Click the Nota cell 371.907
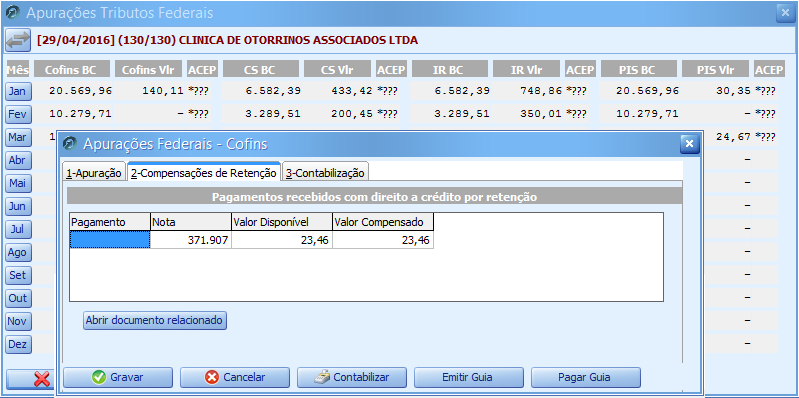Viewport: 799px width, 398px height. tap(191, 240)
